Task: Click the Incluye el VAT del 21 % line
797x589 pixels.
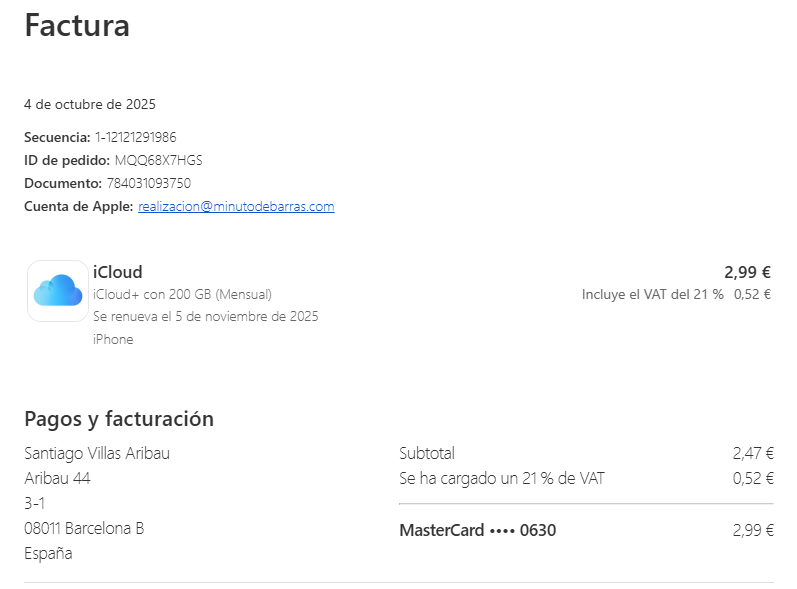Action: (x=652, y=294)
